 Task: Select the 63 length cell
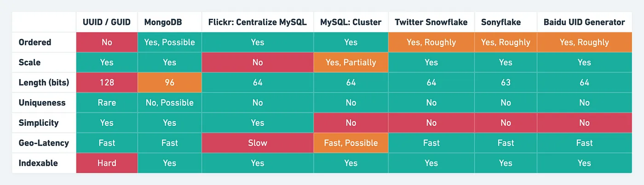coord(506,83)
